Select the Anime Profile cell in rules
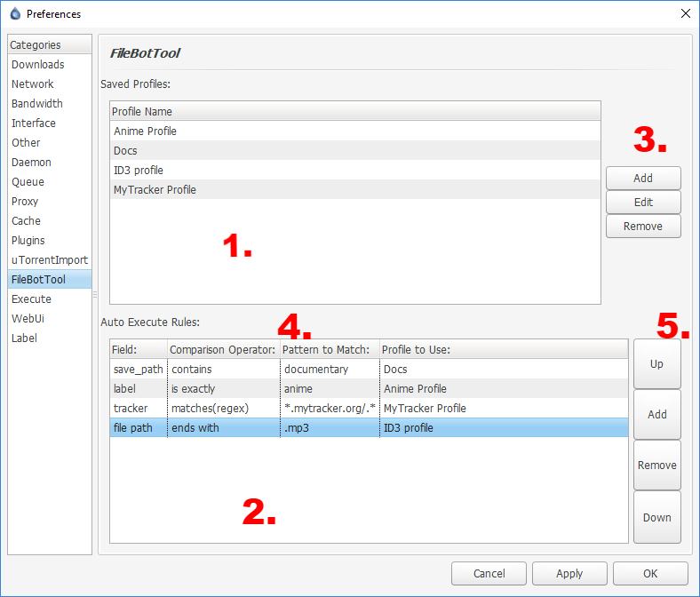Screen dimensions: 700x597 (504, 389)
